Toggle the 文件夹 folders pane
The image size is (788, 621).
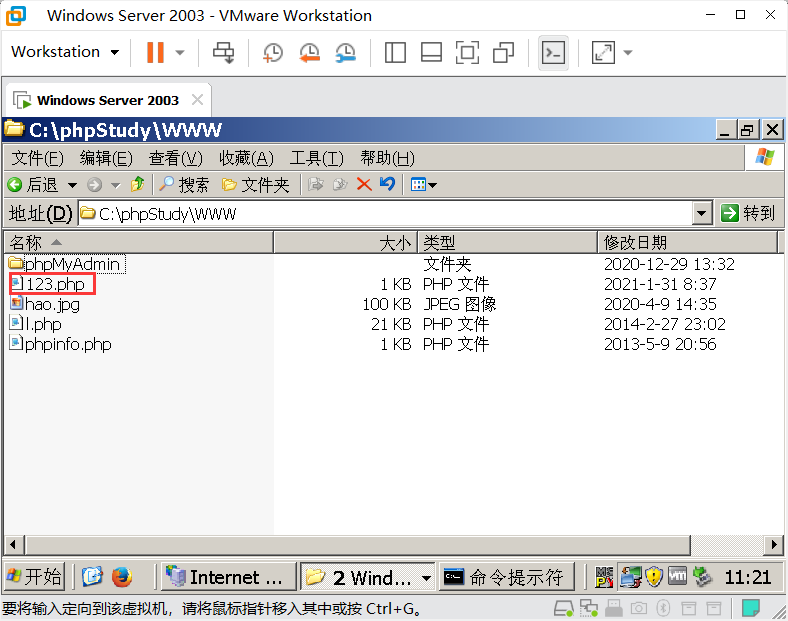[x=255, y=185]
